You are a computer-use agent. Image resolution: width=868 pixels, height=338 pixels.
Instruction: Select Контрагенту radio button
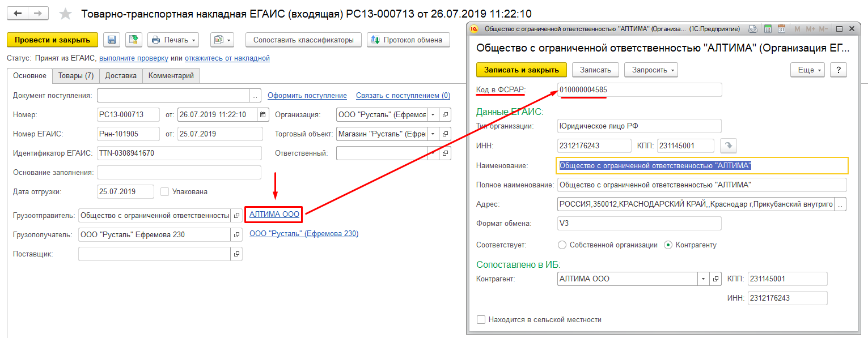668,245
